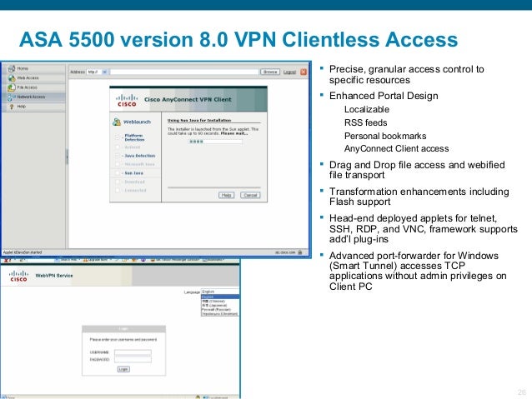
Task: Open the Language dropdown on WebVPN page
Action: click(x=220, y=292)
